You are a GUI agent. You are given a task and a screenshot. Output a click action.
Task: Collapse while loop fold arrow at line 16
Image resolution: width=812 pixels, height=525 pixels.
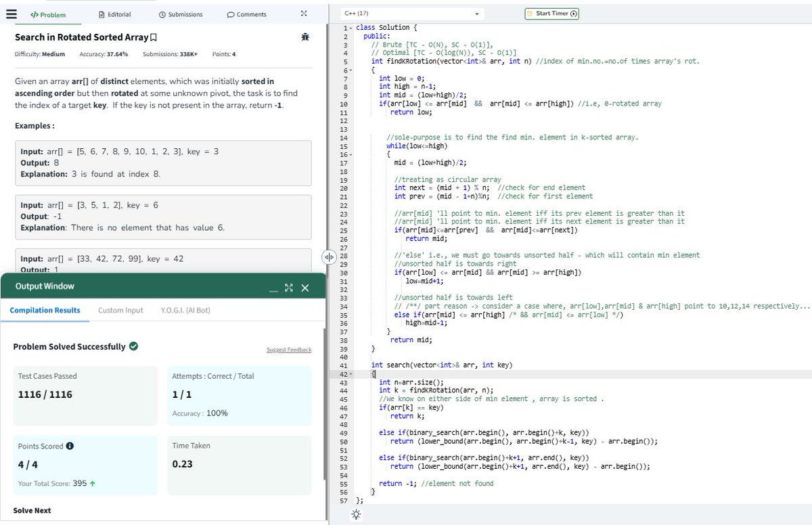tap(351, 154)
